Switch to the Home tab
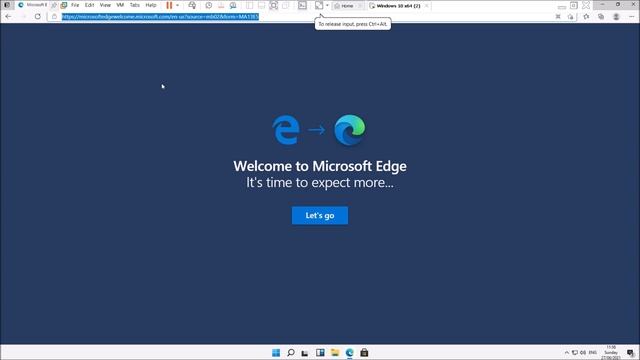This screenshot has height=360, width=640. (x=347, y=6)
